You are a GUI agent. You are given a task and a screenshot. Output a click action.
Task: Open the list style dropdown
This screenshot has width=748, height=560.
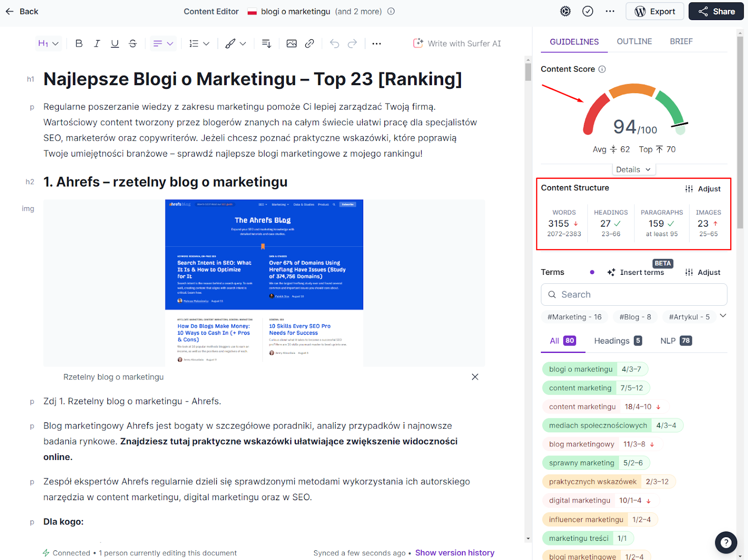click(199, 43)
